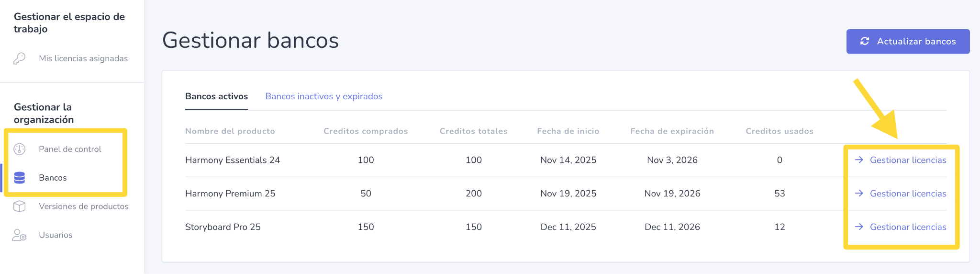
Task: Go to Mis licencias asignadas
Action: 83,58
